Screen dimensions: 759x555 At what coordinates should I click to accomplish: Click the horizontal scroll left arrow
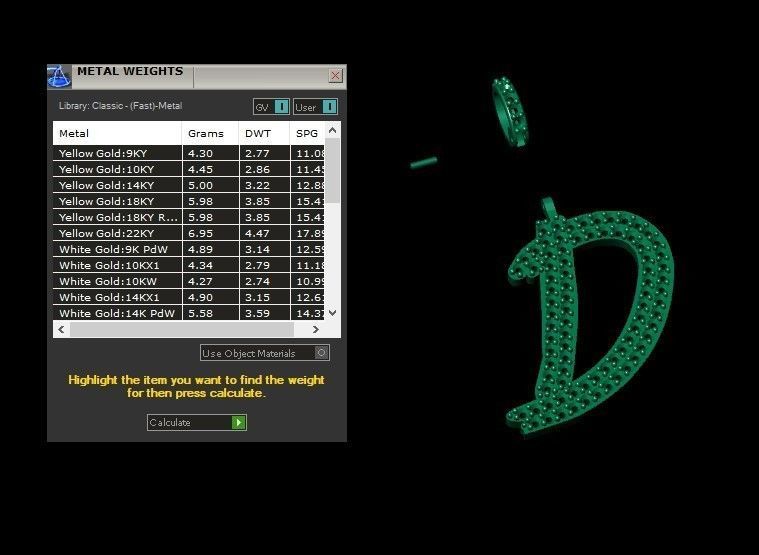61,330
